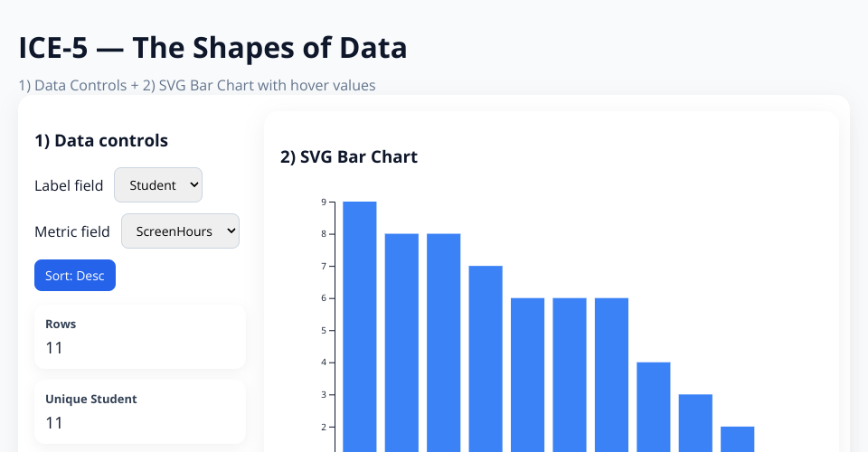
Task: Click the Rows count card
Action: tap(140, 336)
